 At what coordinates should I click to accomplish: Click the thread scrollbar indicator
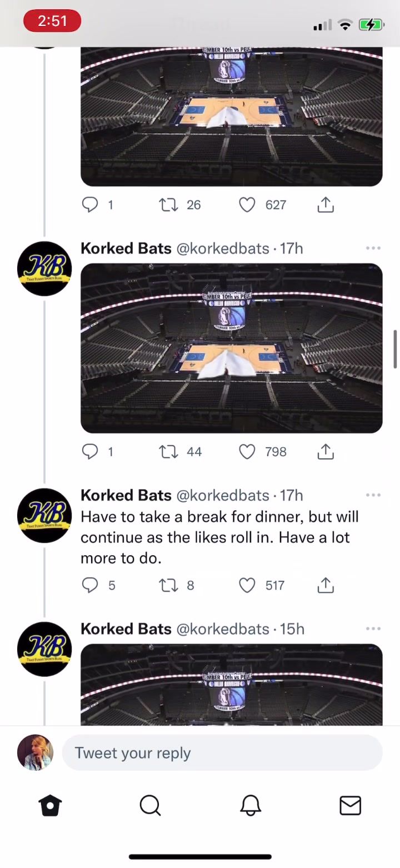(x=396, y=348)
